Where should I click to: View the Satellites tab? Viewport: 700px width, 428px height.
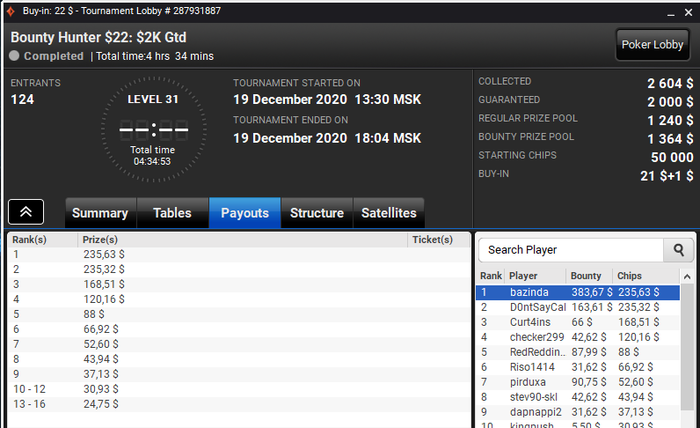389,213
